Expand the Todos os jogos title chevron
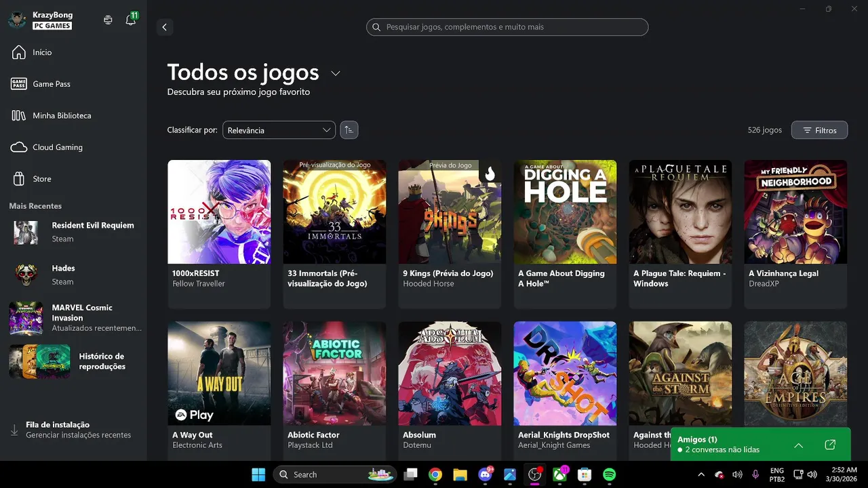Image resolution: width=868 pixels, height=488 pixels. point(335,73)
